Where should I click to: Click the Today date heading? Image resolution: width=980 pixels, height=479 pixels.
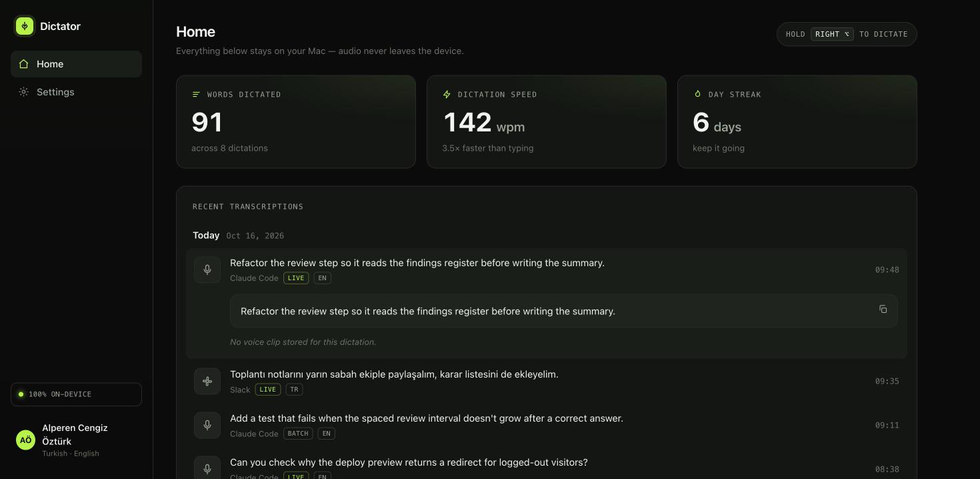tap(206, 235)
